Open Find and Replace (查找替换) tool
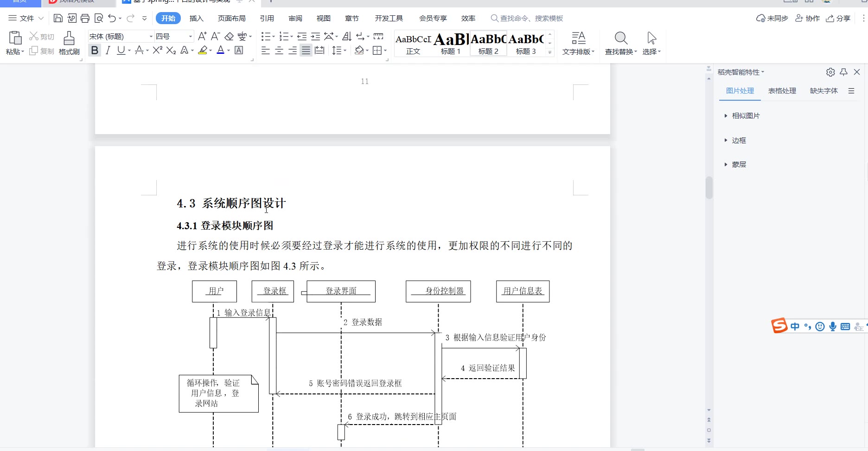 [620, 43]
